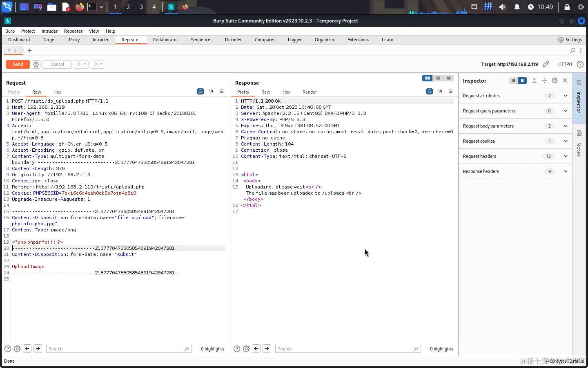Switch to workspace 2

pos(128,7)
